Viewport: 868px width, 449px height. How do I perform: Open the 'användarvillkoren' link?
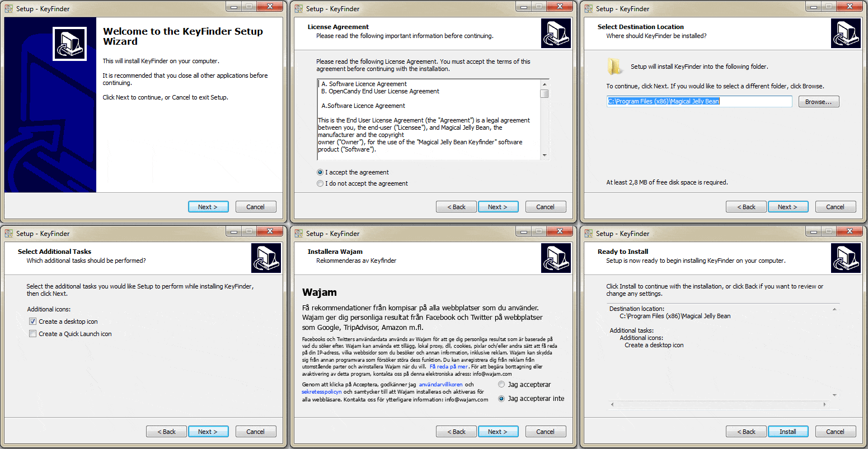(x=441, y=385)
